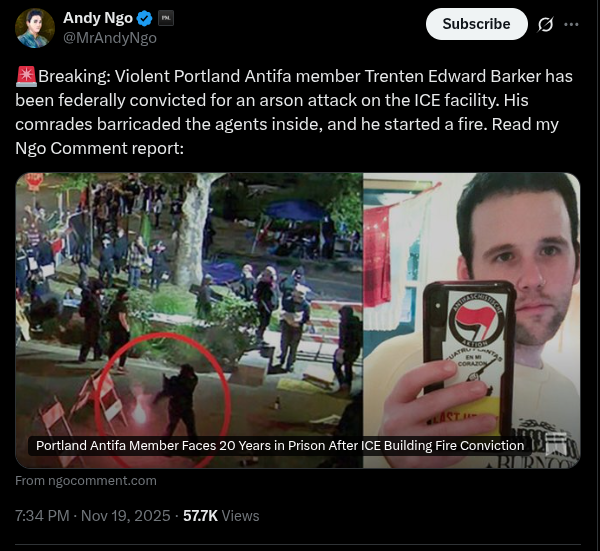Open the @MrAndyNgo handle link
Viewport: 600px width, 551px height.
(x=110, y=38)
